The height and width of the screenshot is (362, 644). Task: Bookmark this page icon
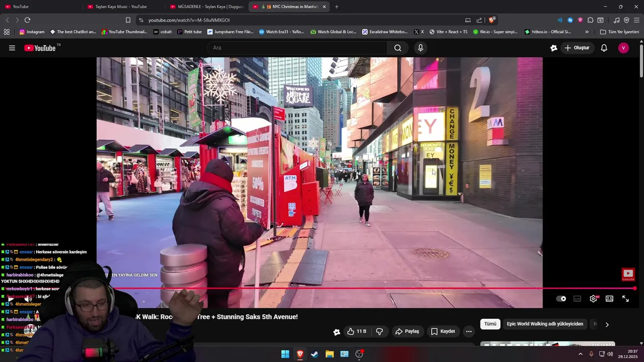click(x=128, y=20)
